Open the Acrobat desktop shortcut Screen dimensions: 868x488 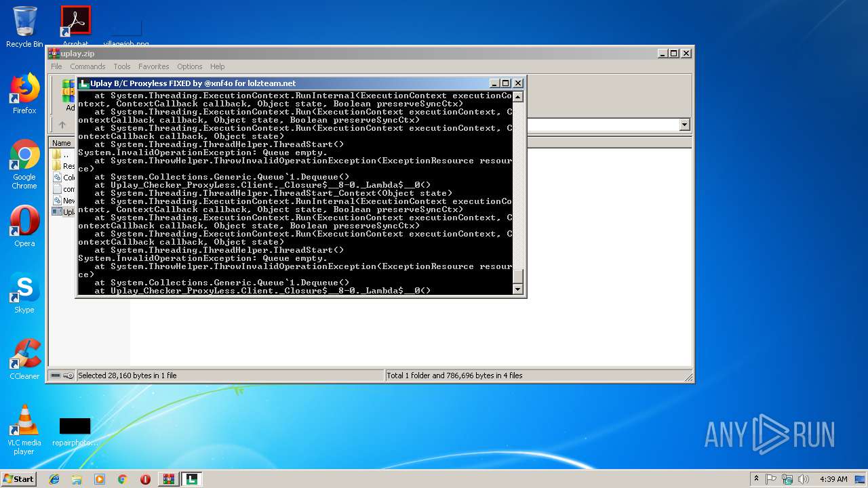tap(75, 26)
